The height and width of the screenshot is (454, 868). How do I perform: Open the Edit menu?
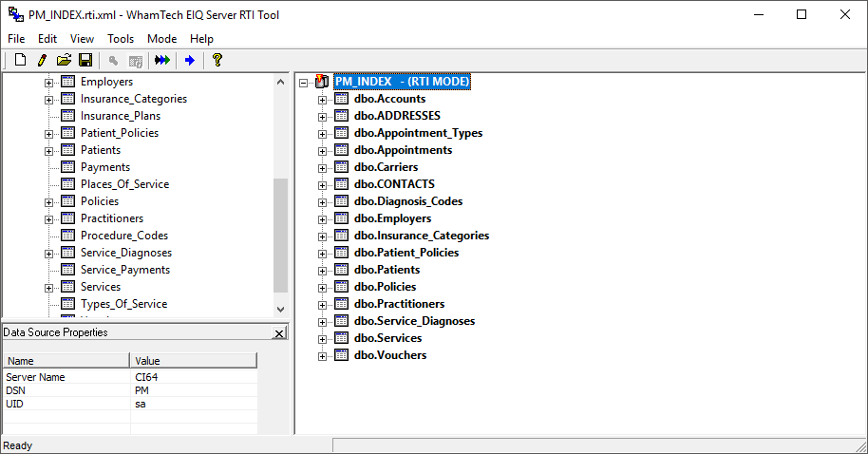click(x=47, y=39)
